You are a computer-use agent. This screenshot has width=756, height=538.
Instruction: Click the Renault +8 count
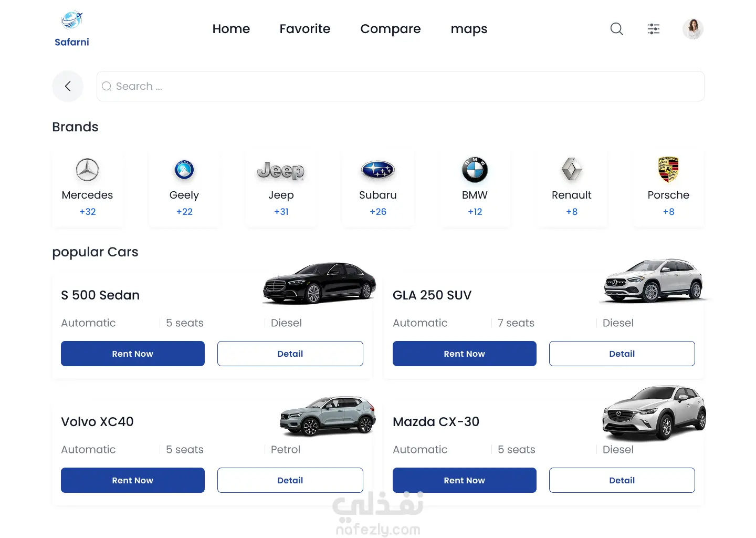[572, 212]
